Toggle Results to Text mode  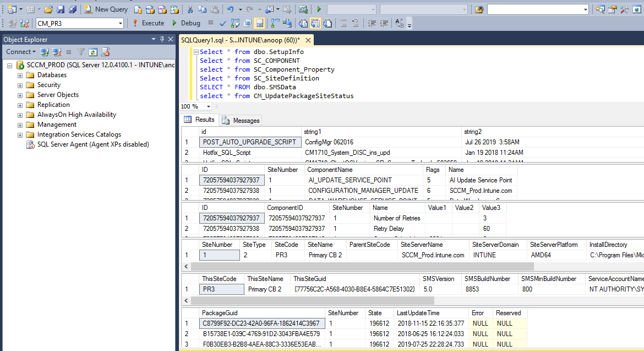tap(303, 24)
